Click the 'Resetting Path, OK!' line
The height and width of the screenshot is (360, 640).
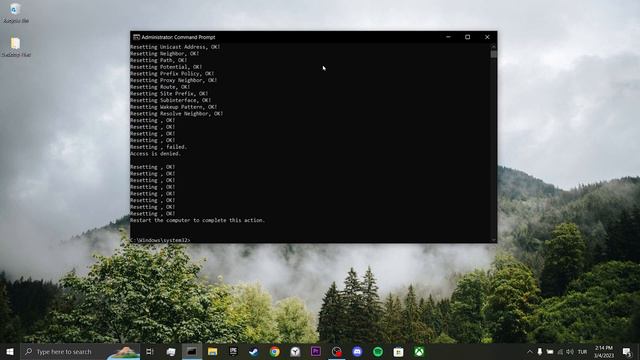click(x=159, y=60)
